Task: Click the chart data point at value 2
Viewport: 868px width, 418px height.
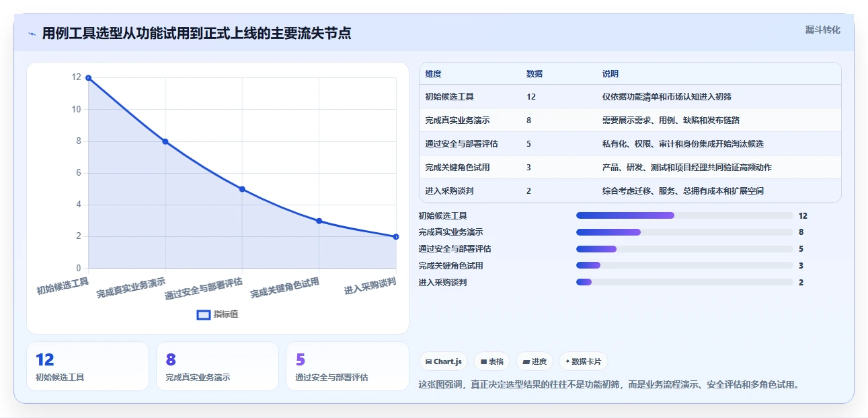Action: [396, 236]
